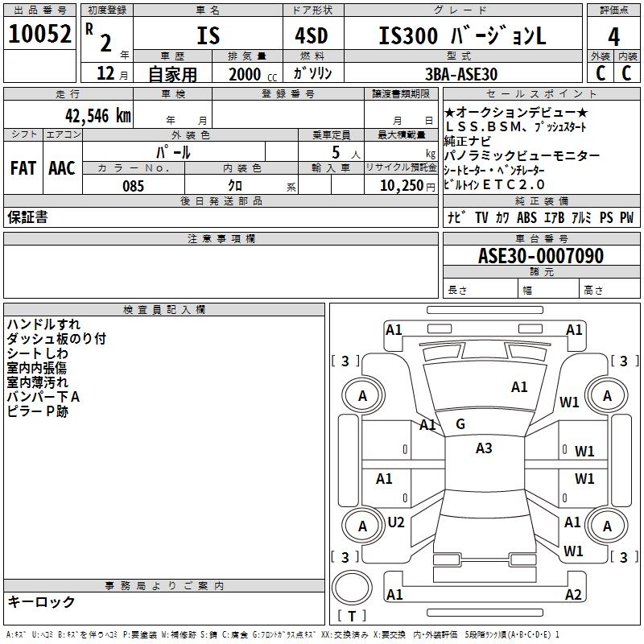Click the 純正ナビ sales point

[468, 142]
